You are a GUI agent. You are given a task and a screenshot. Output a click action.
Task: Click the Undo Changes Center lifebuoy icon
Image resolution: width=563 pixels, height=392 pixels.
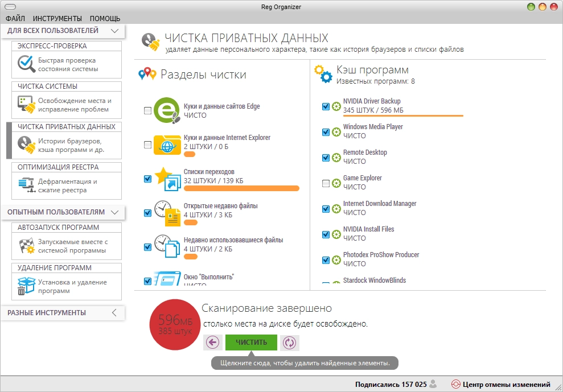[455, 385]
